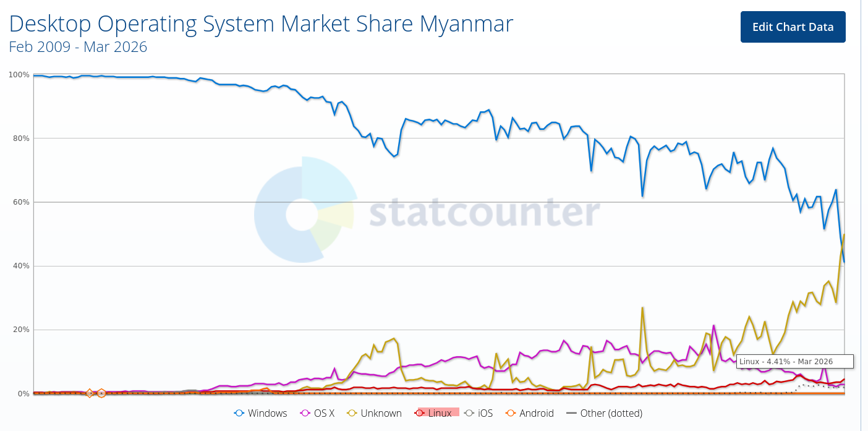The image size is (868, 431).
Task: Click the chart title text
Action: [261, 23]
